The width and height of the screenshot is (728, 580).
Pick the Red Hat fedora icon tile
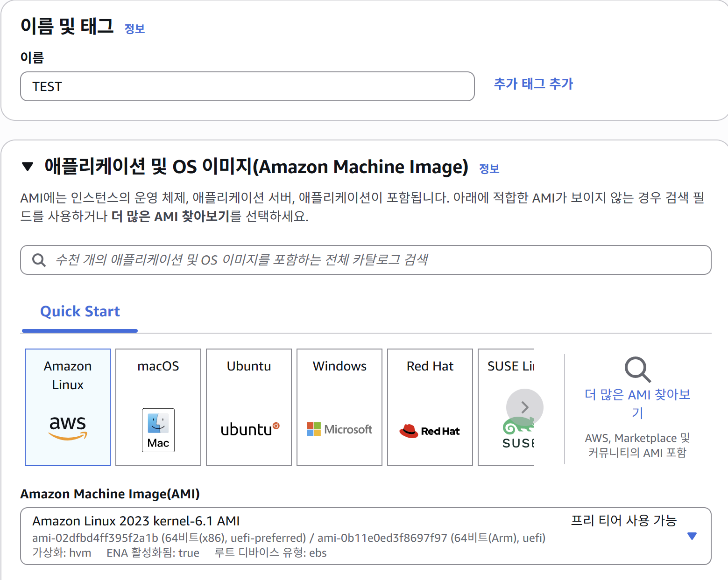pos(429,430)
